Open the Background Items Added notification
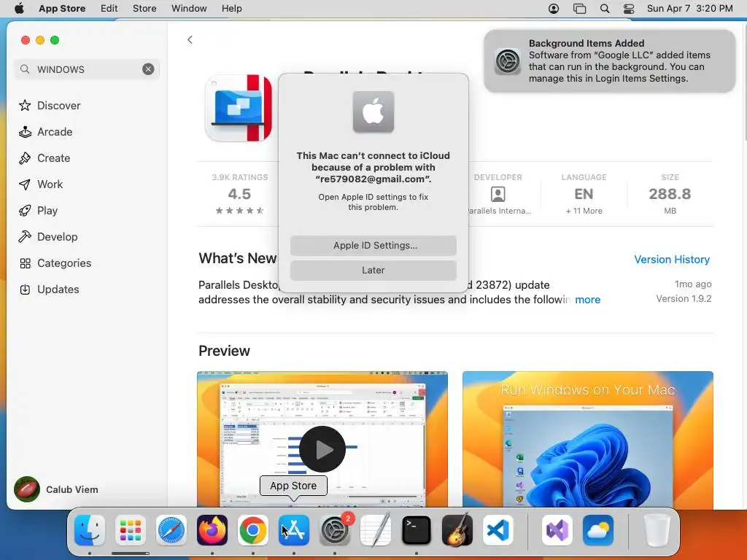The height and width of the screenshot is (560, 747). (610, 61)
